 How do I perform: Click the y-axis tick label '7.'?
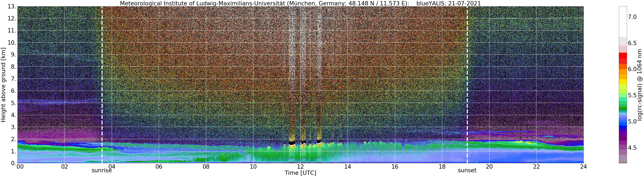click(13, 79)
